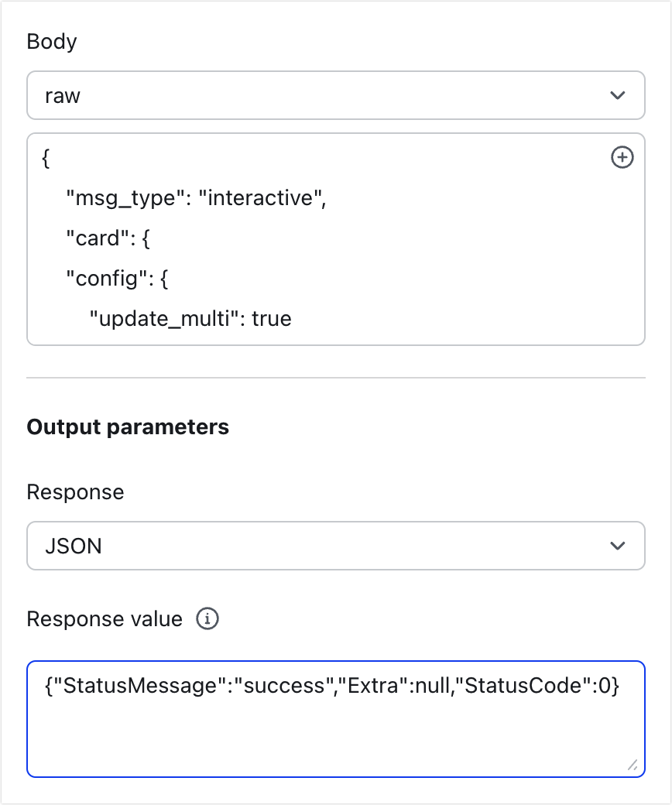Click the Response value label
The image size is (672, 805).
[x=105, y=619]
